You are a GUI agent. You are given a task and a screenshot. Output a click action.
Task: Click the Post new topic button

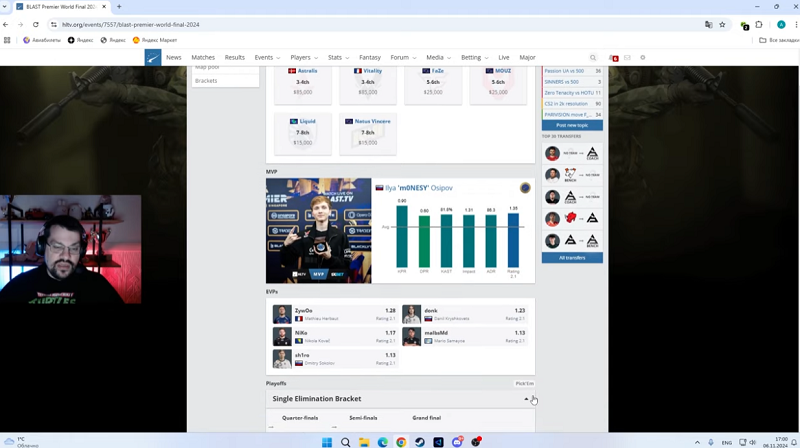pos(572,125)
